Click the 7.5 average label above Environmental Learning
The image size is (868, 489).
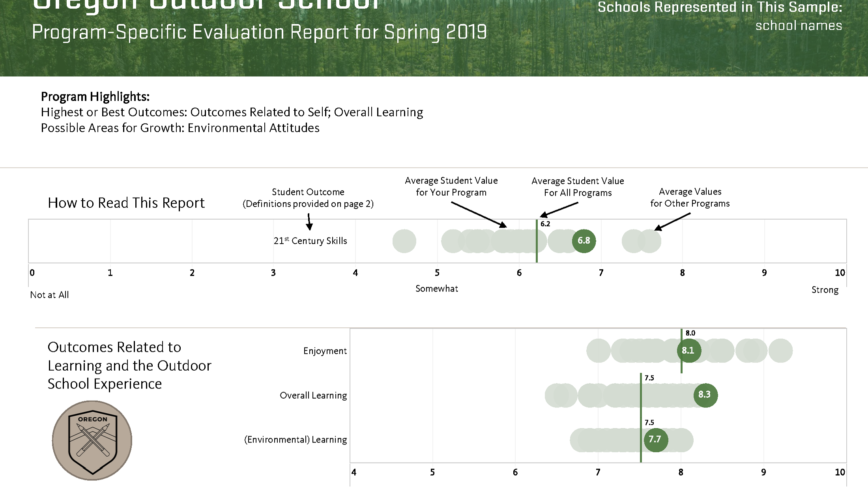click(649, 422)
